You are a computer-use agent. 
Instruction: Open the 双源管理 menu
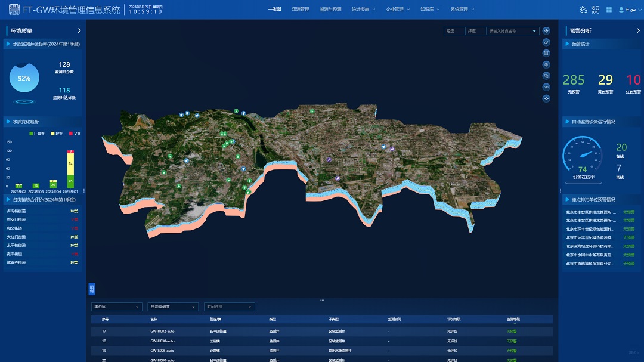pos(300,10)
